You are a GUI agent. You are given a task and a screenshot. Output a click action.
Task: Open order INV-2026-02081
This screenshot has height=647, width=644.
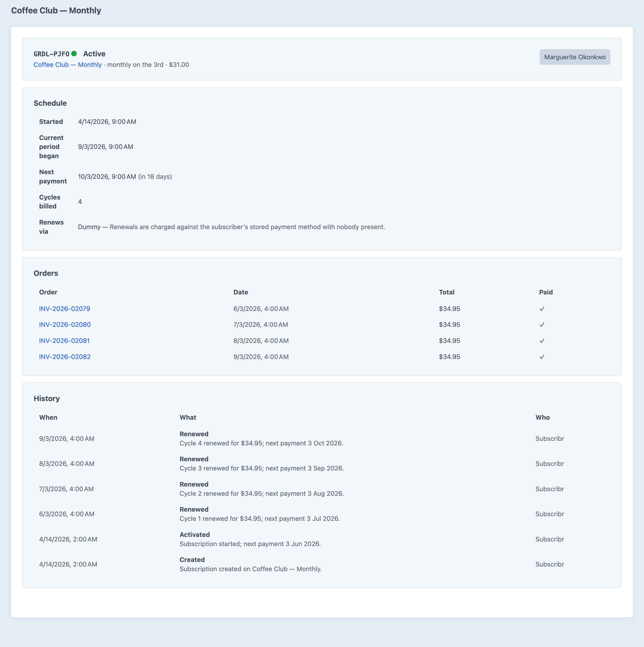[x=64, y=341]
